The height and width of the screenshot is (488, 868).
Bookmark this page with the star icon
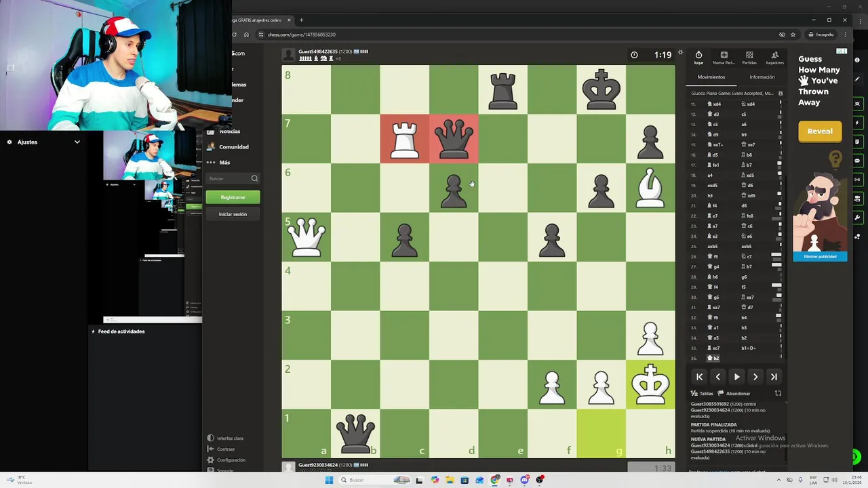tap(793, 35)
